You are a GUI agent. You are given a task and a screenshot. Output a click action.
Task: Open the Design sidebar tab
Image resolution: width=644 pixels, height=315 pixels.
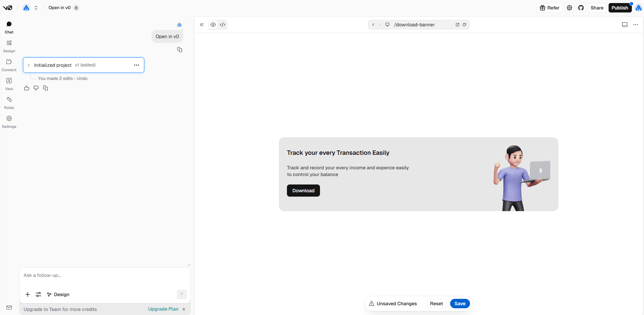(x=9, y=46)
